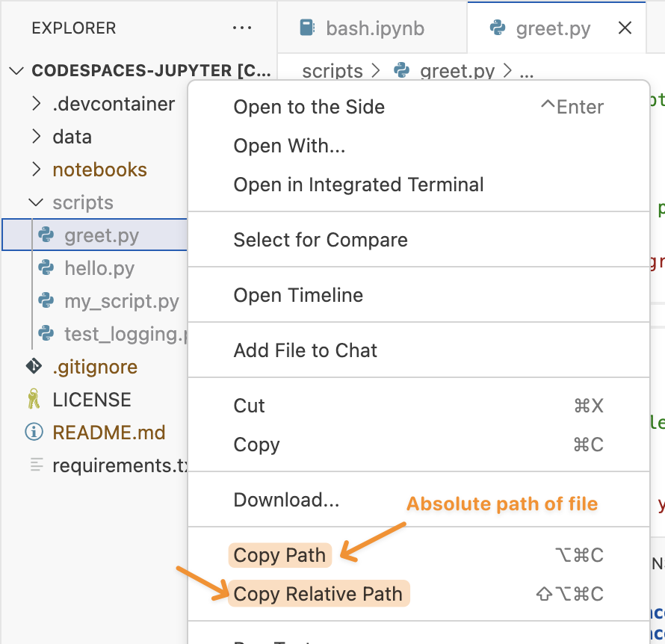
Task: Select Add File to Chat option
Action: (x=306, y=350)
